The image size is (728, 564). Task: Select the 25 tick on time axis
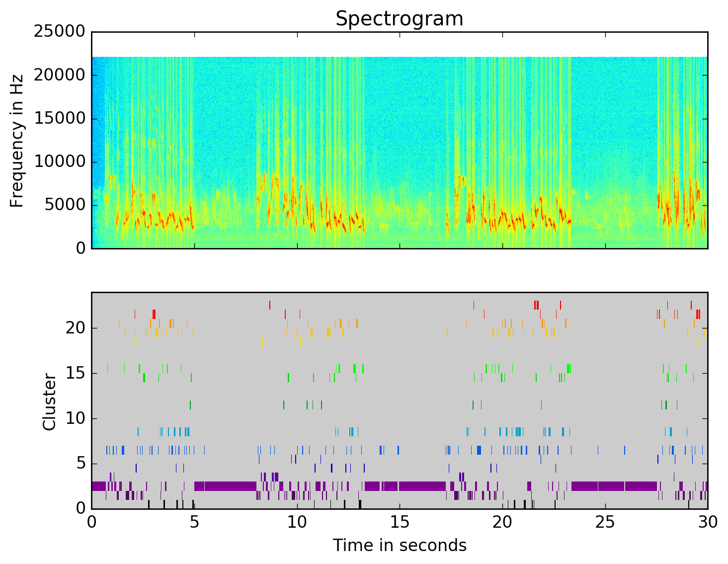(605, 523)
